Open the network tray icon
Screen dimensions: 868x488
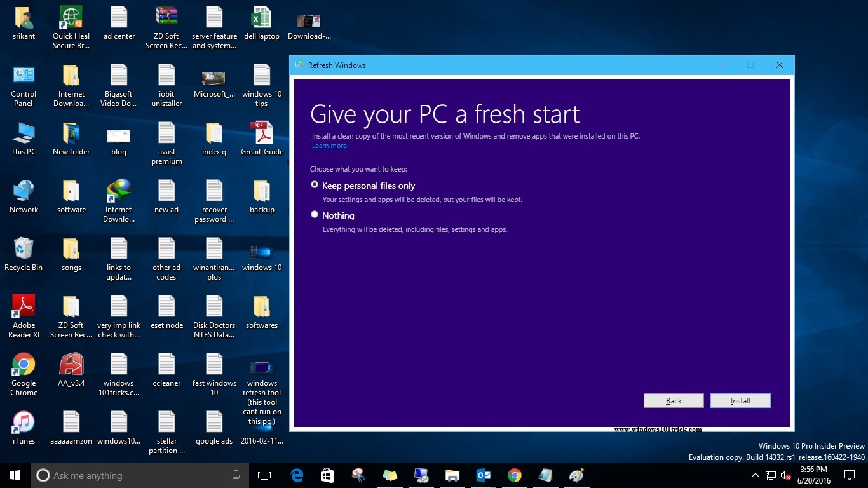click(770, 475)
